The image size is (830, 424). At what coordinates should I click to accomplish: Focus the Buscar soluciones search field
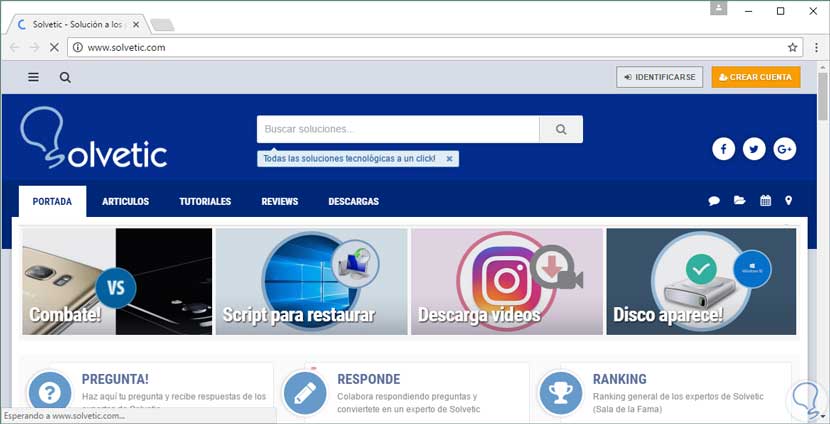click(x=398, y=129)
